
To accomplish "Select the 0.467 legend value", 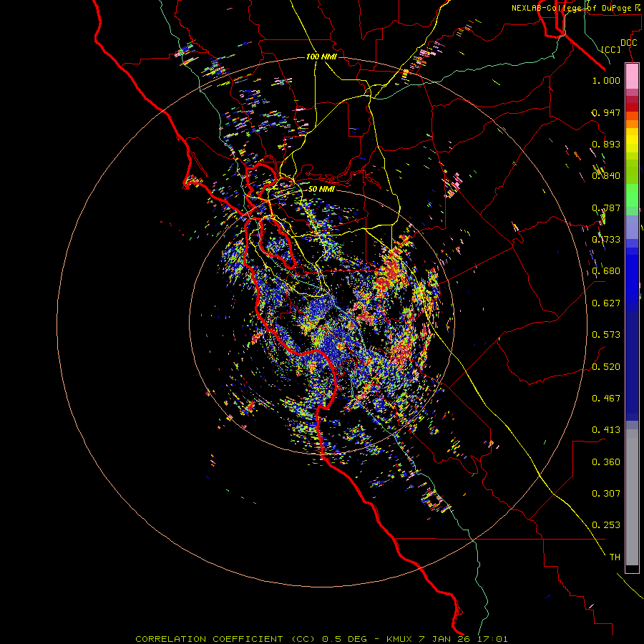I will coord(606,399).
